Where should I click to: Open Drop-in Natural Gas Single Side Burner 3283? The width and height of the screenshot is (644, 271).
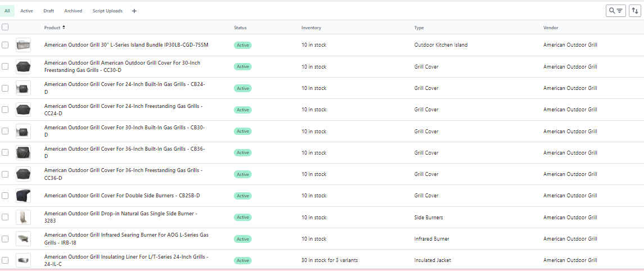(121, 216)
